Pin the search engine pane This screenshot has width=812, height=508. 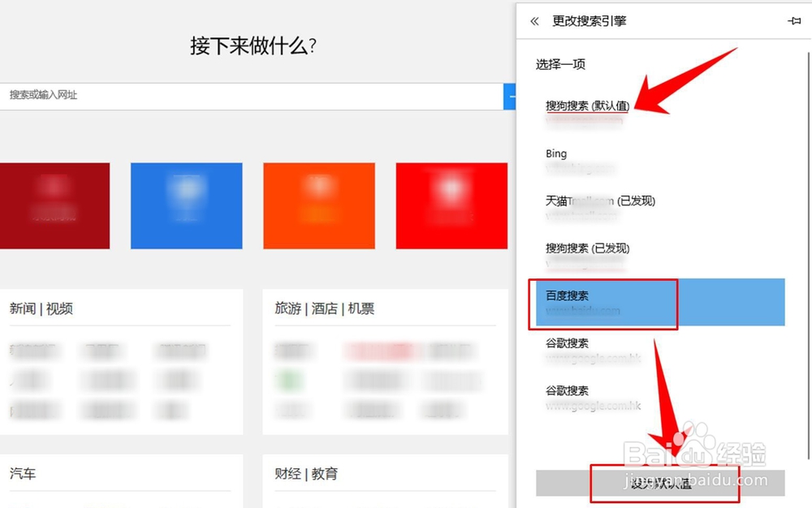pyautogui.click(x=794, y=21)
